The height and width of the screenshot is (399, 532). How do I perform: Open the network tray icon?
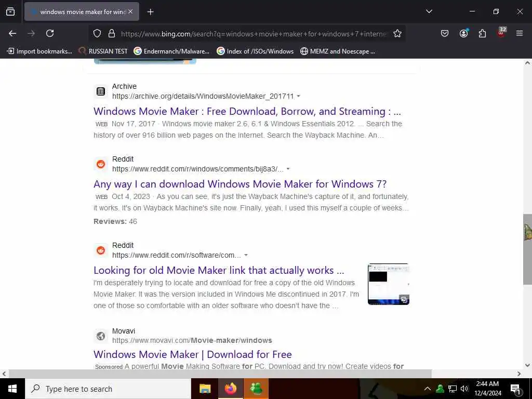coord(453,389)
